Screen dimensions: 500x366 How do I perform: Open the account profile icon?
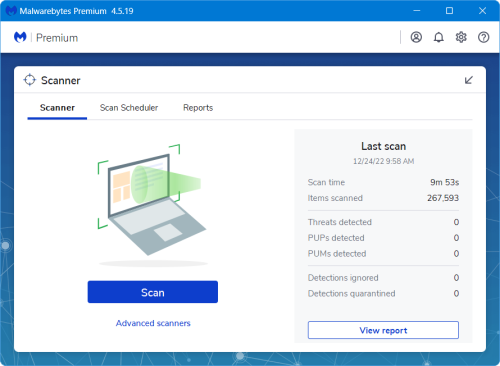coord(416,37)
